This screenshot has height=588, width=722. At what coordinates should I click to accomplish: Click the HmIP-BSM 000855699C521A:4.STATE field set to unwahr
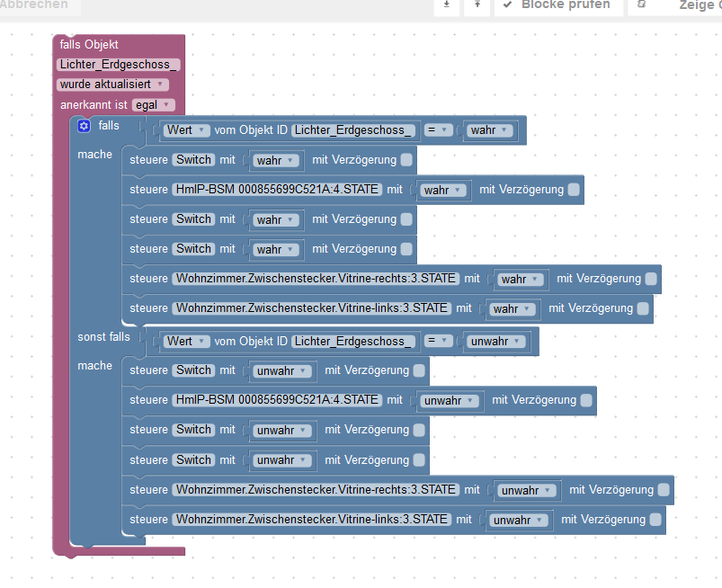(277, 400)
